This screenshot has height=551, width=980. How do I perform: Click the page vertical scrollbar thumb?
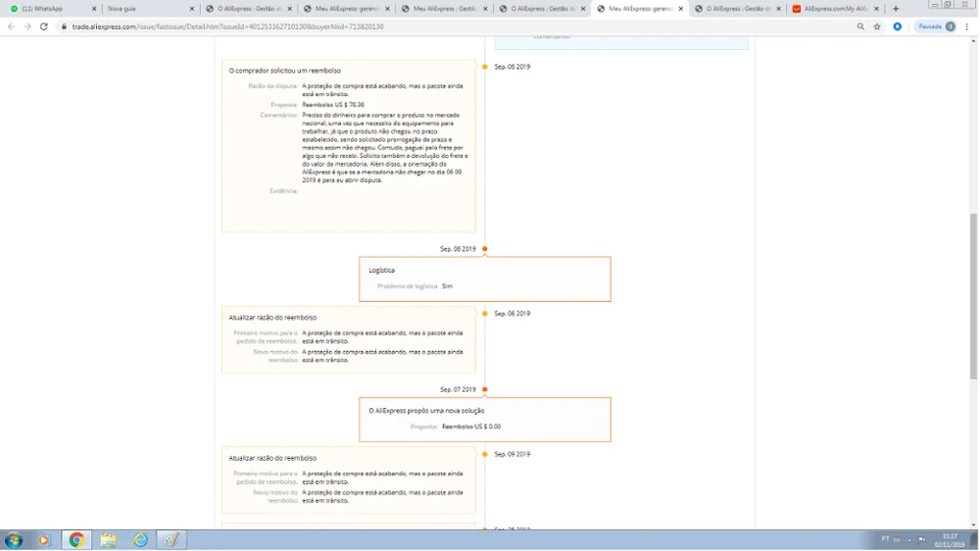point(974,296)
